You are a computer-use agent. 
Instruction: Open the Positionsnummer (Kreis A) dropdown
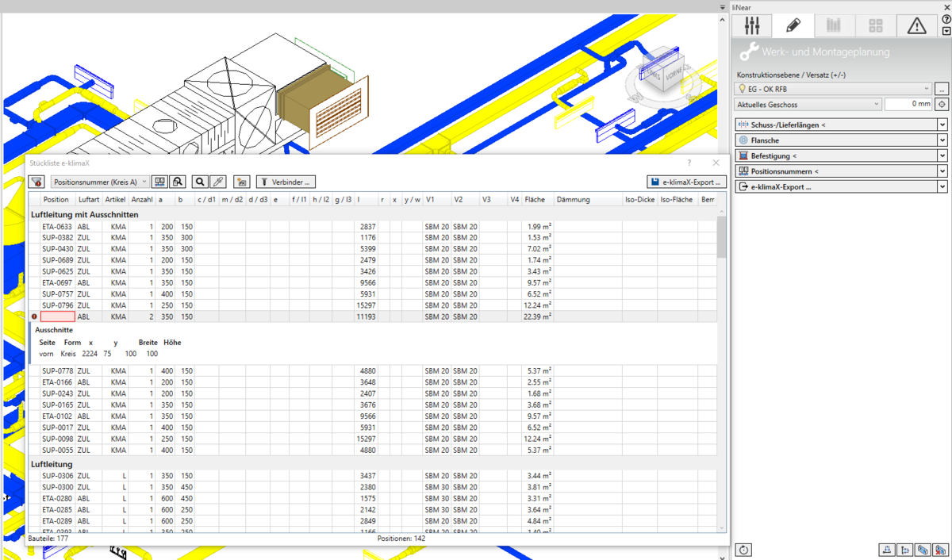click(100, 182)
